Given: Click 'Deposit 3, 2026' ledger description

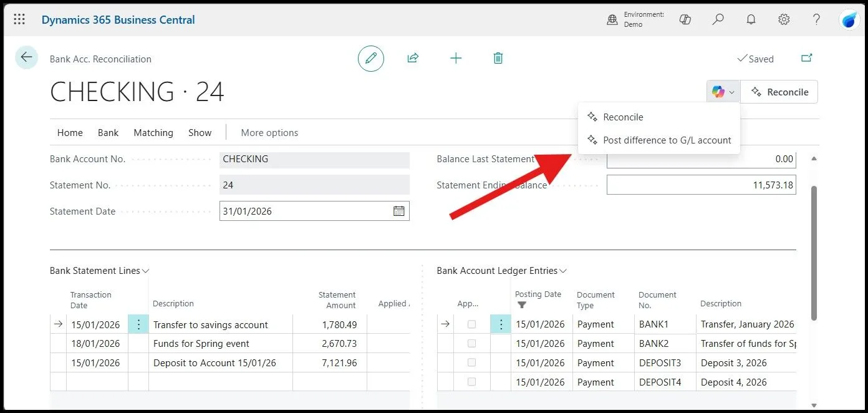Looking at the screenshot, I should pos(733,363).
